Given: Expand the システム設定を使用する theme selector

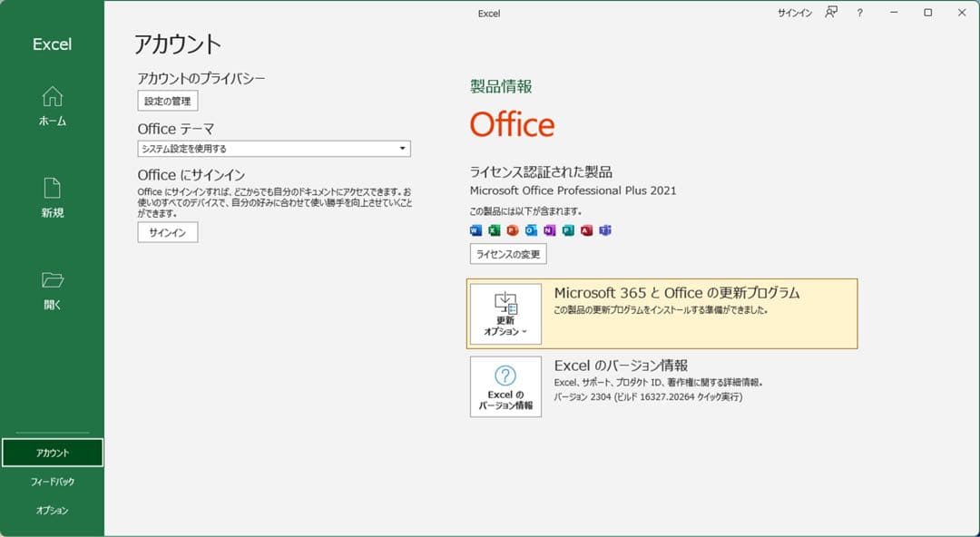Looking at the screenshot, I should [272, 148].
